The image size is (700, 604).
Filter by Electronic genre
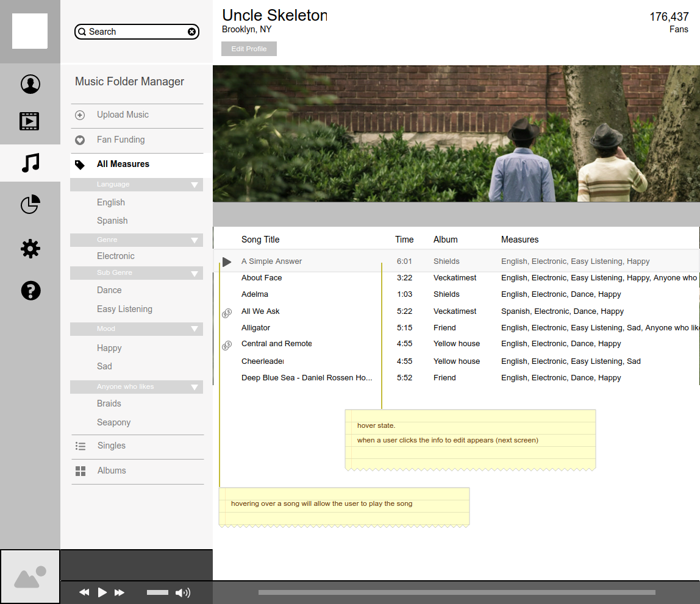pos(116,256)
